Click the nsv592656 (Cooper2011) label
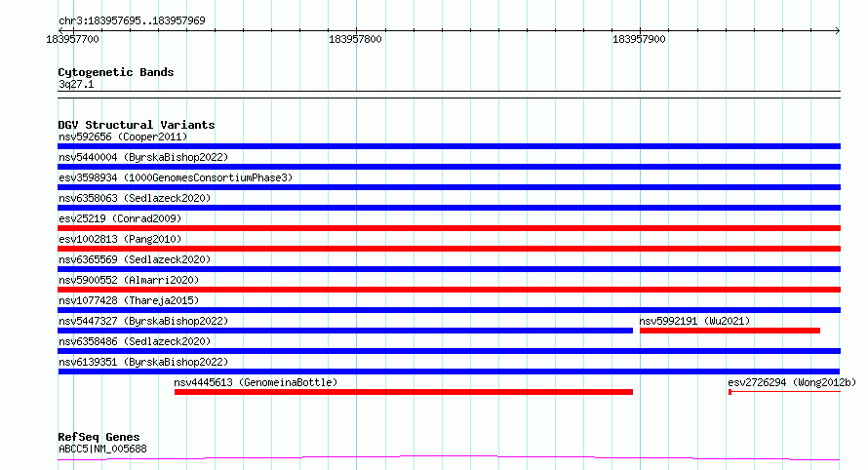This screenshot has height=470, width=868. (123, 137)
